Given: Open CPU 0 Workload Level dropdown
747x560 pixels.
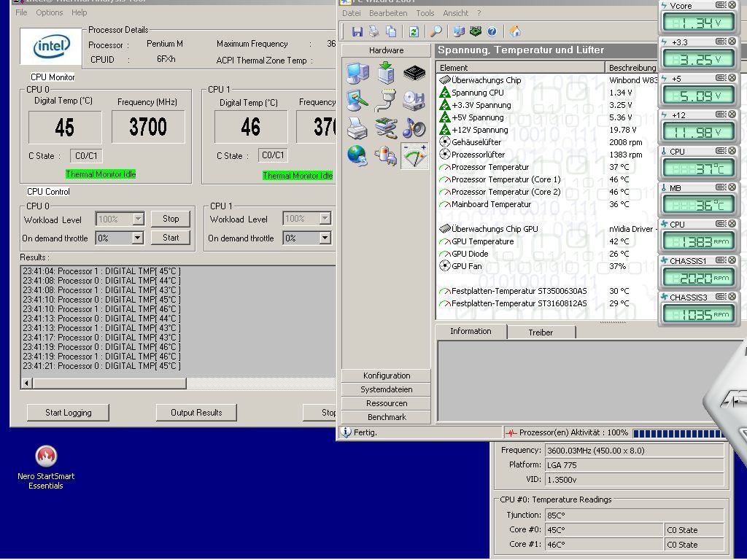Looking at the screenshot, I should coord(138,219).
